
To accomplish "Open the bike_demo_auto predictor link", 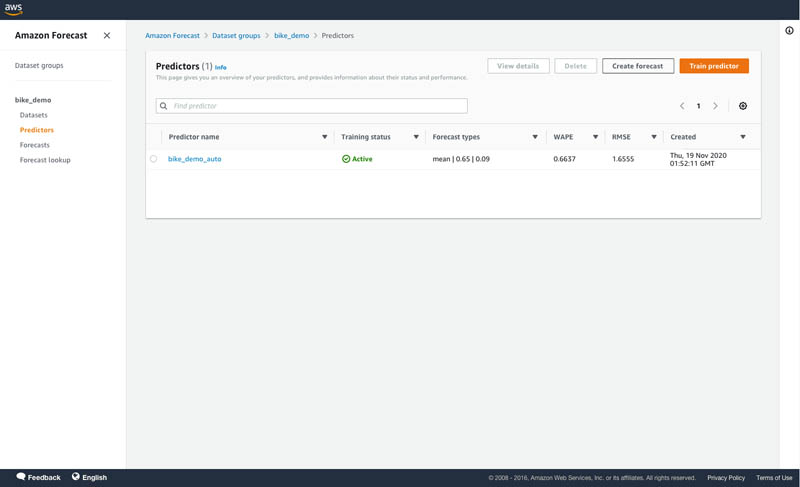I will [194, 159].
